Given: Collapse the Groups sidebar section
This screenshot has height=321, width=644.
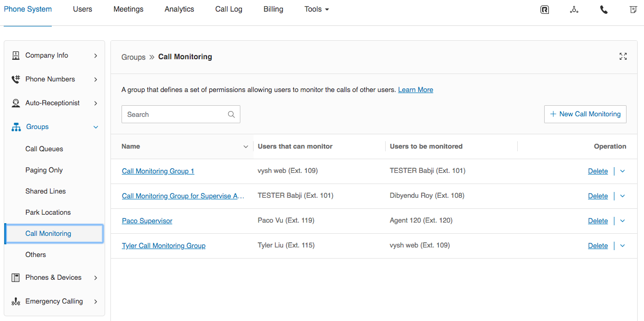Looking at the screenshot, I should pyautogui.click(x=96, y=127).
